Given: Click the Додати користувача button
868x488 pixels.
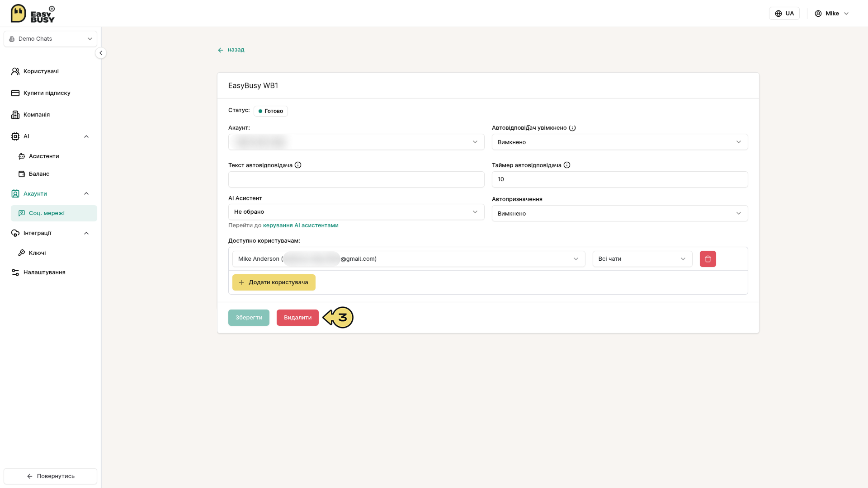Looking at the screenshot, I should pyautogui.click(x=274, y=282).
